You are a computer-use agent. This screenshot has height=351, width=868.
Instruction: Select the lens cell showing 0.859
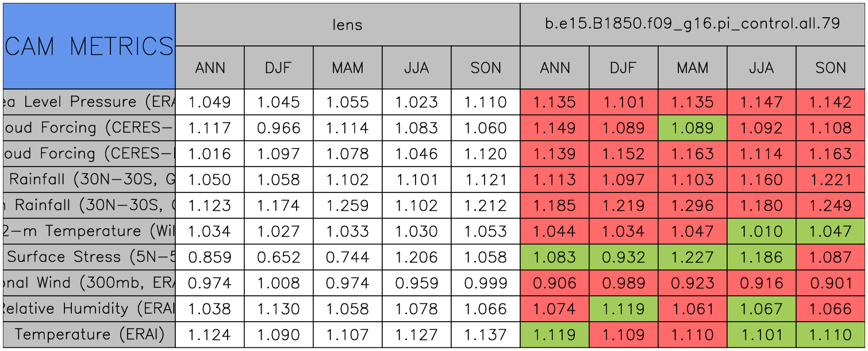210,257
